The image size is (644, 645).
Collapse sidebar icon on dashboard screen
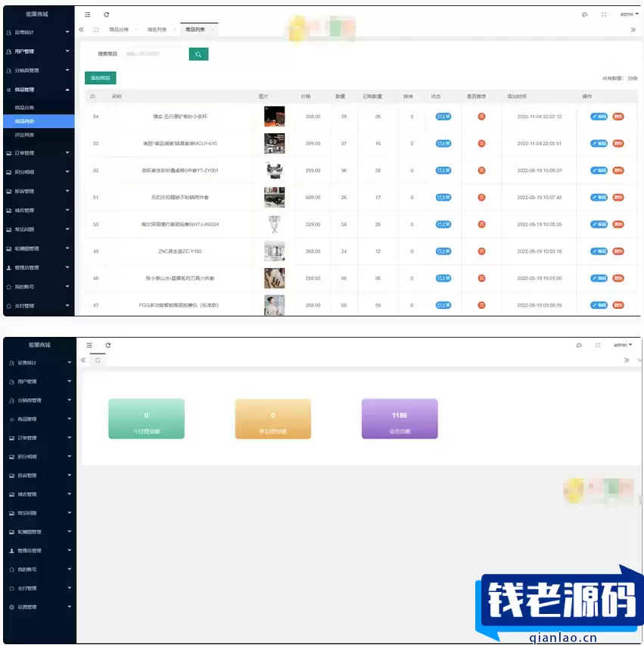(x=89, y=345)
